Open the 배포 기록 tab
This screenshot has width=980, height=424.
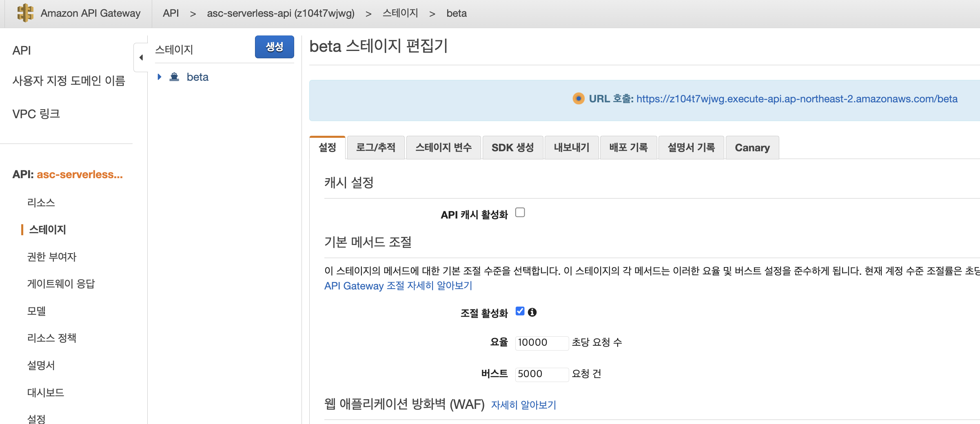click(x=628, y=148)
